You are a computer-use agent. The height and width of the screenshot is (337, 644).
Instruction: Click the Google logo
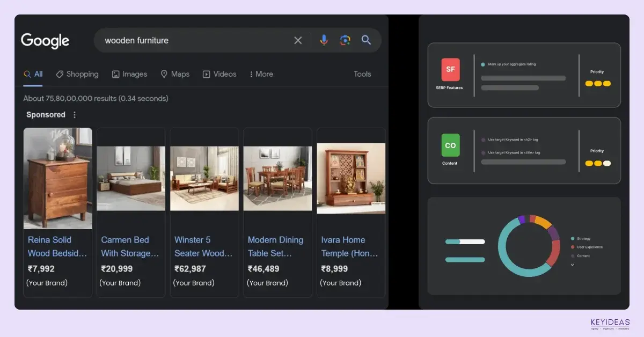[45, 41]
